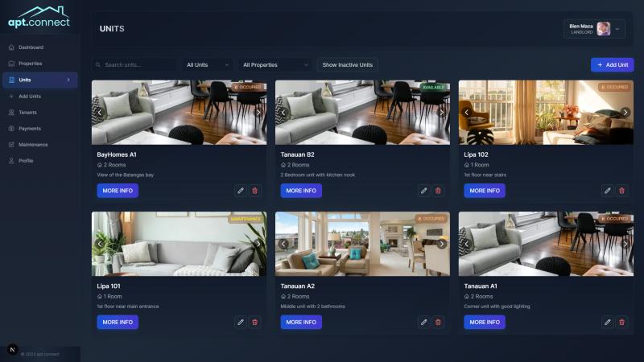Click Bien Maza profile avatar

coord(603,29)
